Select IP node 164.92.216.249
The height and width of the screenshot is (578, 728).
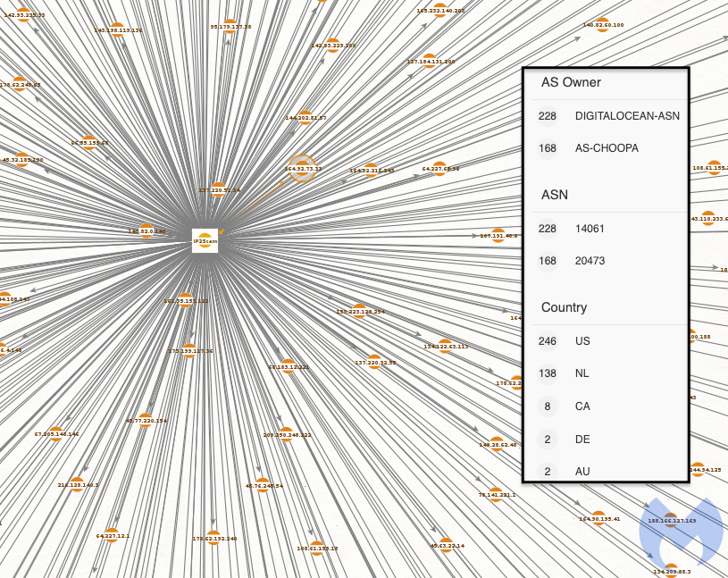click(x=371, y=170)
